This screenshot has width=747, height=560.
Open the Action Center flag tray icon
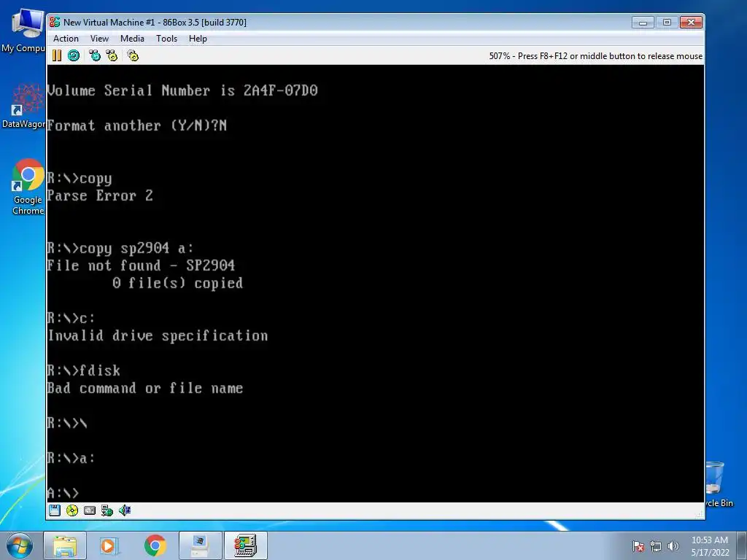[638, 546]
